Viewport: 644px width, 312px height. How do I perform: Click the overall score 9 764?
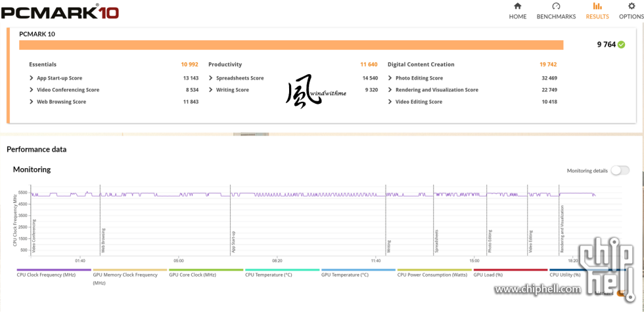[606, 45]
